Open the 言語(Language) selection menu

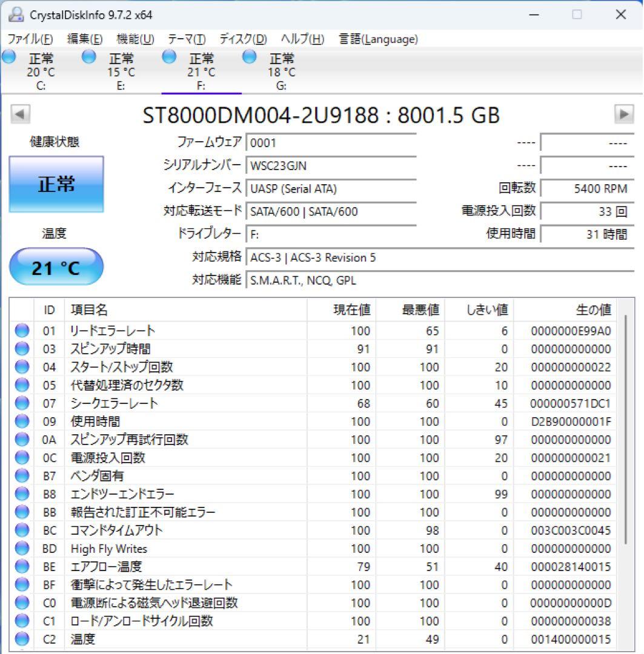377,39
